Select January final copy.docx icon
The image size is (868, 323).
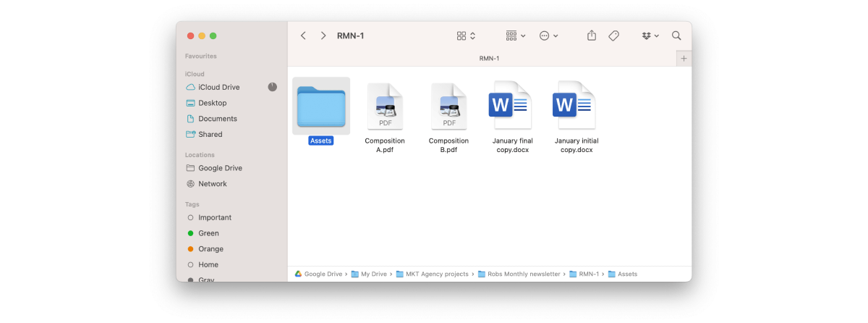512,106
